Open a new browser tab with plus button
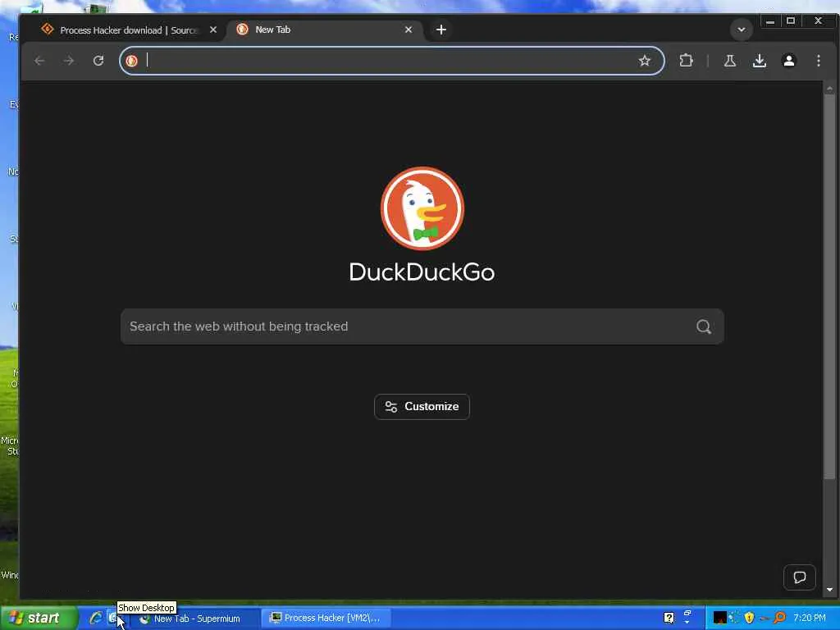840x630 pixels. point(441,30)
